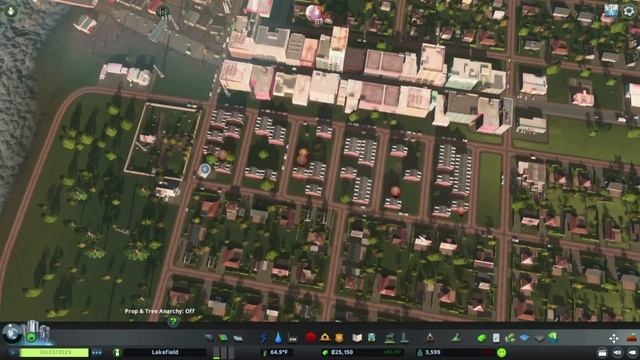Open the city statistics icon beside Lakefield
This screenshot has height=360, width=640.
[x=117, y=352]
